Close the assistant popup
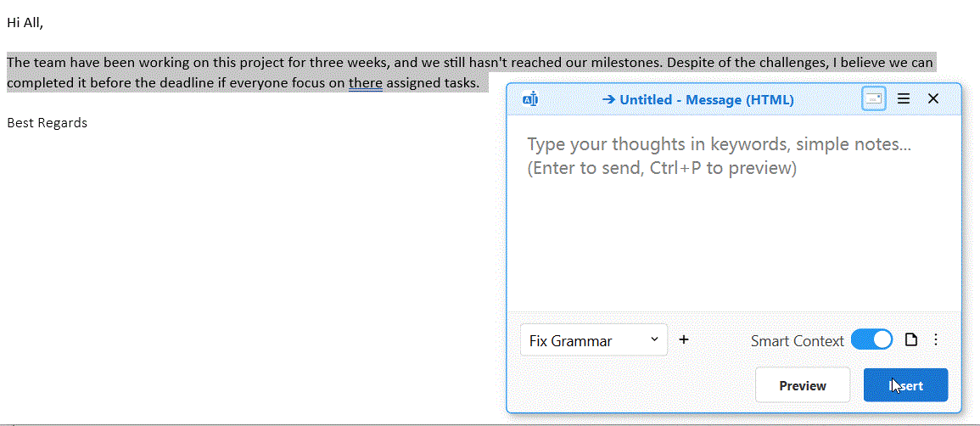The image size is (980, 426). (933, 98)
